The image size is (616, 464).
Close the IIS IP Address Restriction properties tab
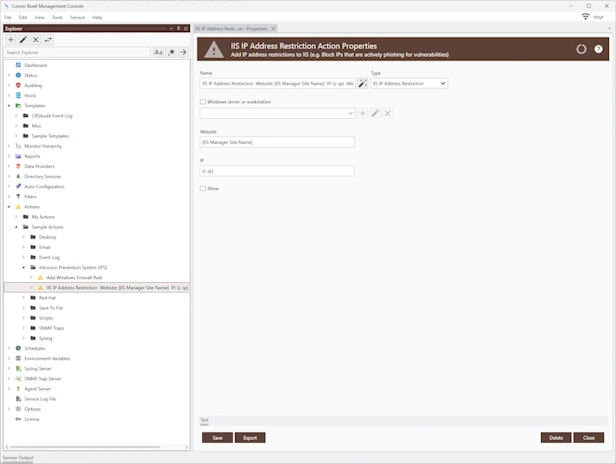(273, 29)
